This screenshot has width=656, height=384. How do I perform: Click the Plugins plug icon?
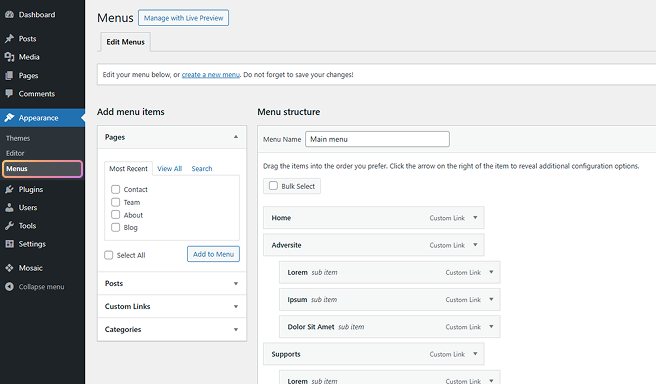tap(9, 189)
